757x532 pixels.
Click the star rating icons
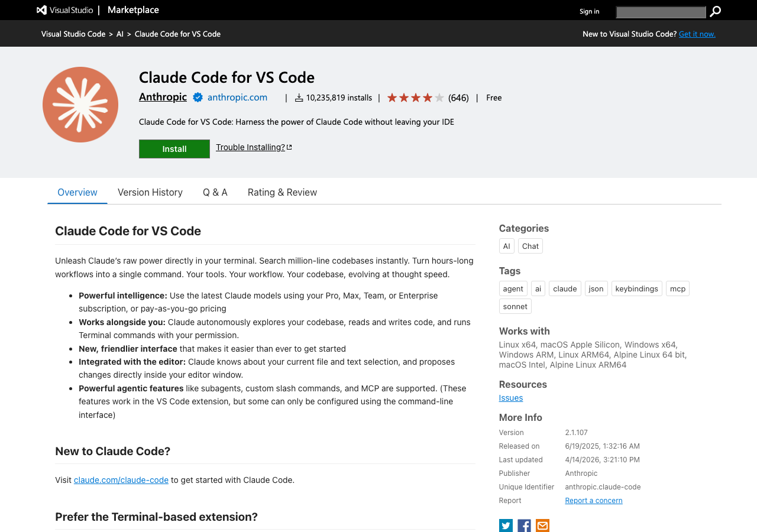click(415, 98)
